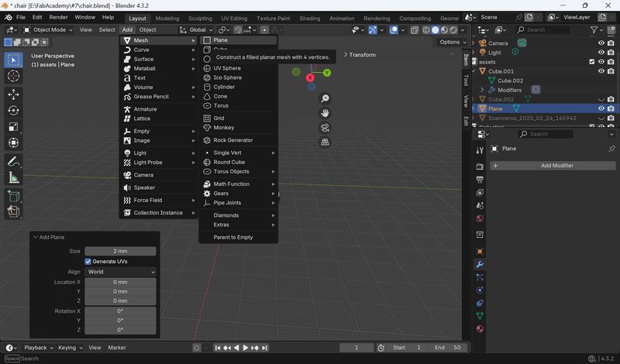Switch to the Modeling workspace tab
Viewport: 620px width, 364px height.
(x=167, y=18)
